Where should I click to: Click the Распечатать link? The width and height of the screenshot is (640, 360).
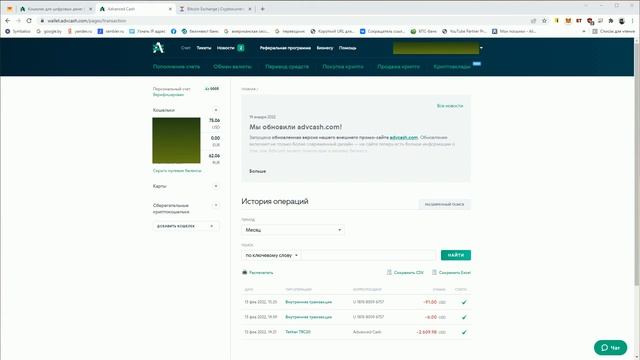tap(261, 272)
